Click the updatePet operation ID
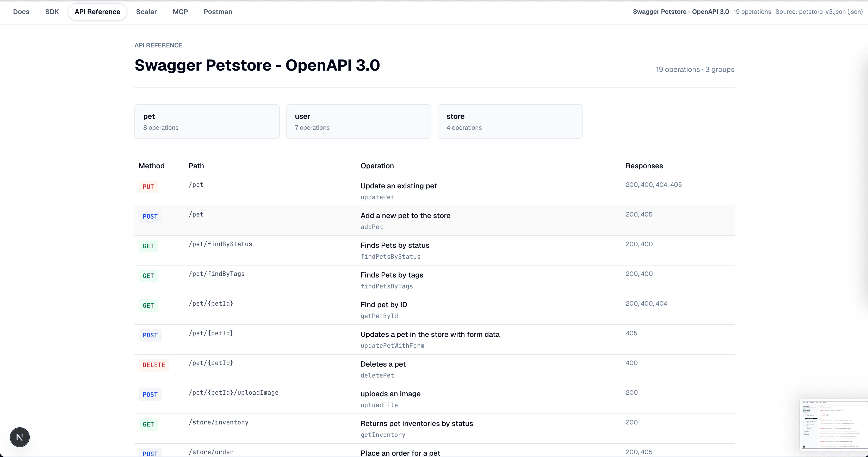This screenshot has width=868, height=457. tap(377, 197)
